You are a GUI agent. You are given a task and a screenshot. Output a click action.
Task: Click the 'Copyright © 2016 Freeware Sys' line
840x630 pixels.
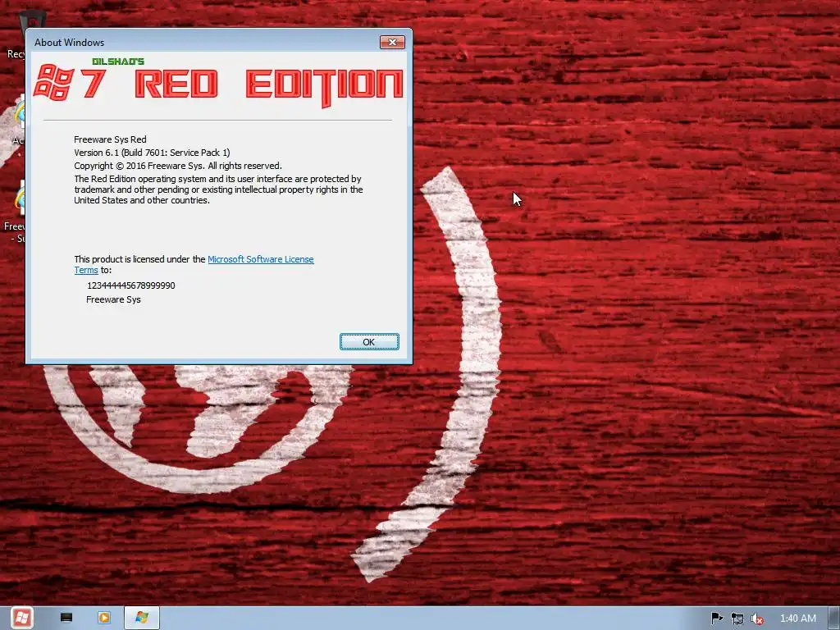(178, 166)
